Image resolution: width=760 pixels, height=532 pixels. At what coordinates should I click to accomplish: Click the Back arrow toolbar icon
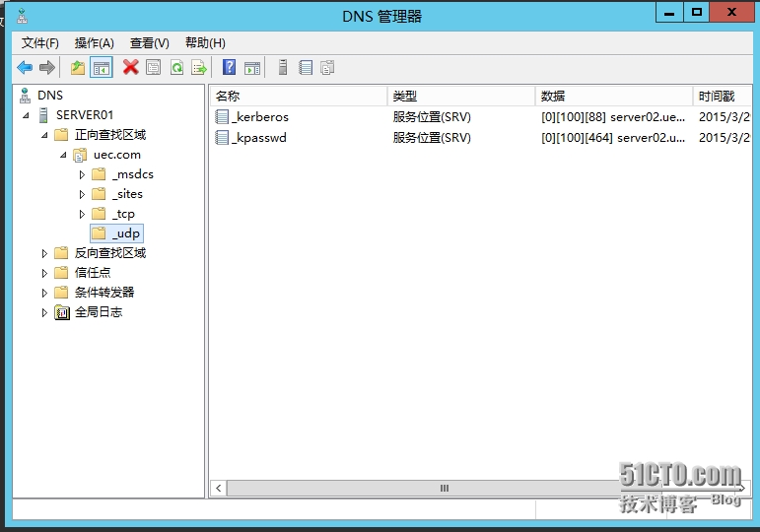tap(25, 67)
